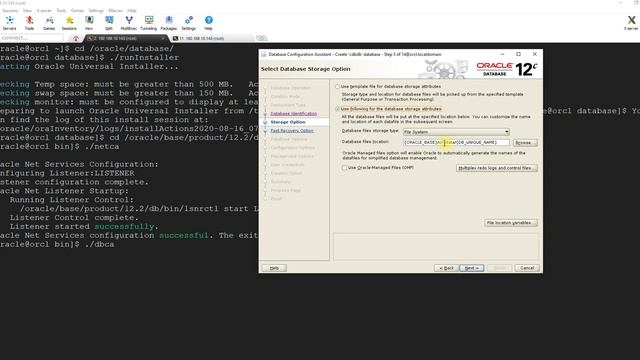
Task: Go to Database Identification step
Action: (293, 113)
